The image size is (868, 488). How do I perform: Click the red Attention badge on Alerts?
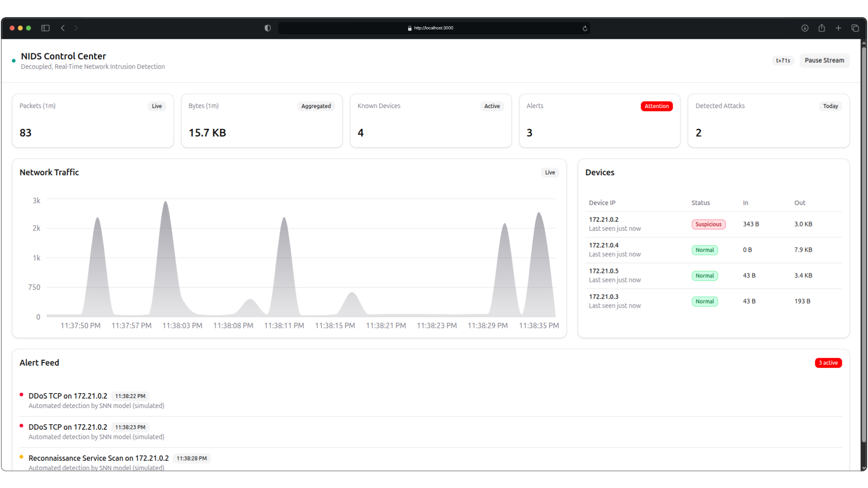coord(656,106)
